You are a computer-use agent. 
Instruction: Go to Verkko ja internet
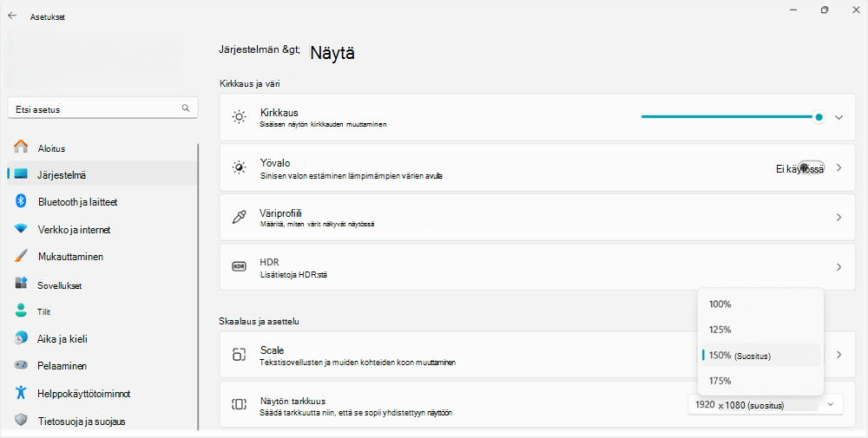click(x=102, y=229)
